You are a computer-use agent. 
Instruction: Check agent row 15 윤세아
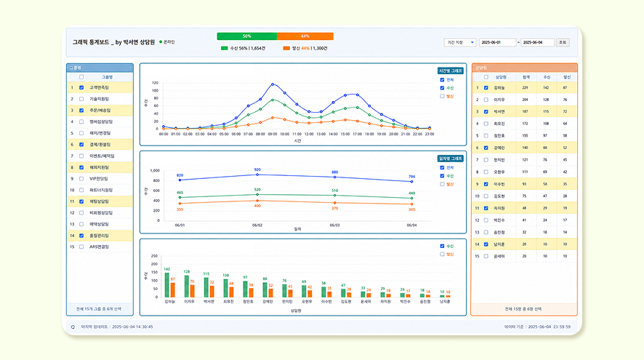486,257
